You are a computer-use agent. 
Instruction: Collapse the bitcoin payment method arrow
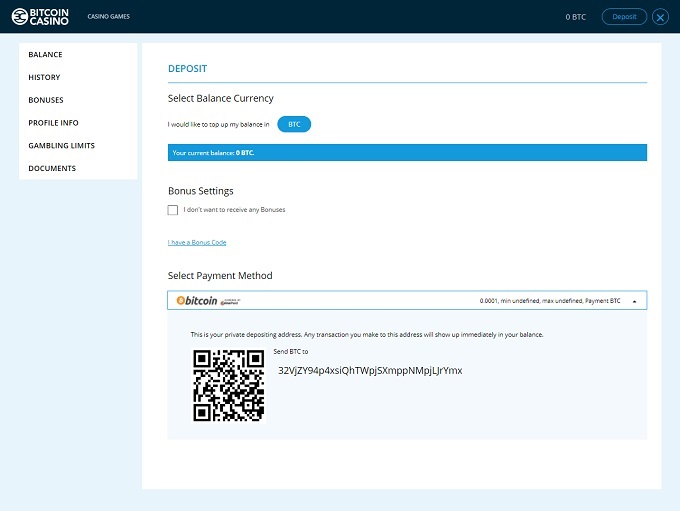635,300
